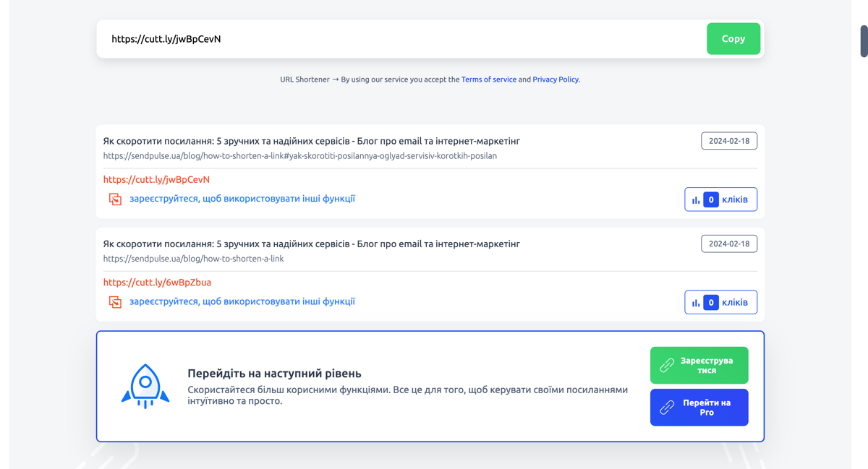The image size is (868, 469).
Task: Click the bar chart statistics icon on the first link
Action: point(697,200)
